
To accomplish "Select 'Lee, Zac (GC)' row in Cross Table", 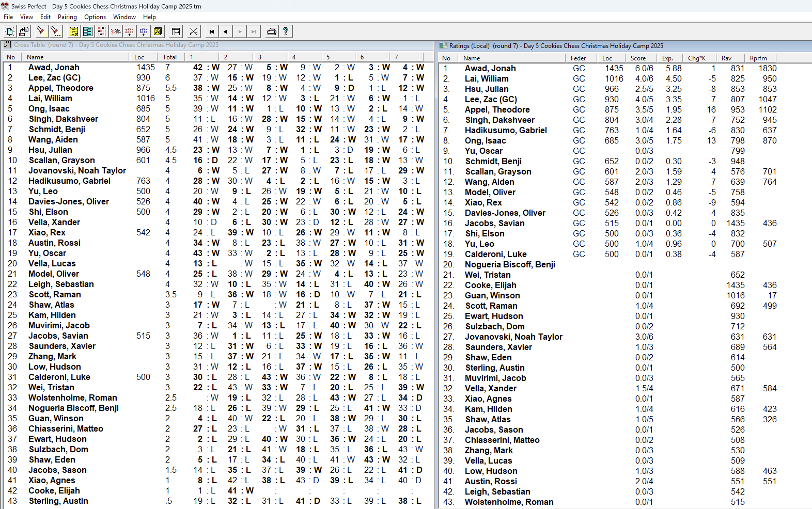I will (218, 77).
